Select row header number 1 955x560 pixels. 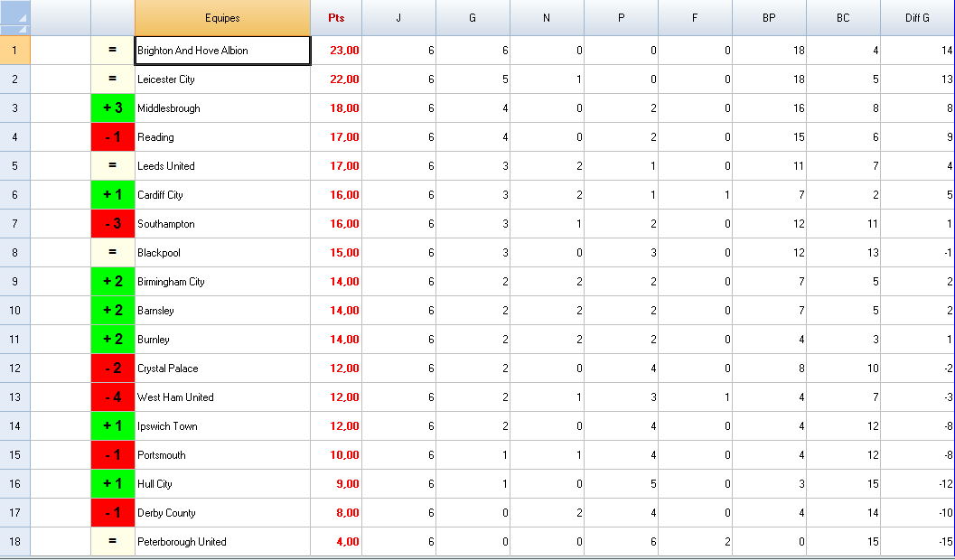[14, 51]
